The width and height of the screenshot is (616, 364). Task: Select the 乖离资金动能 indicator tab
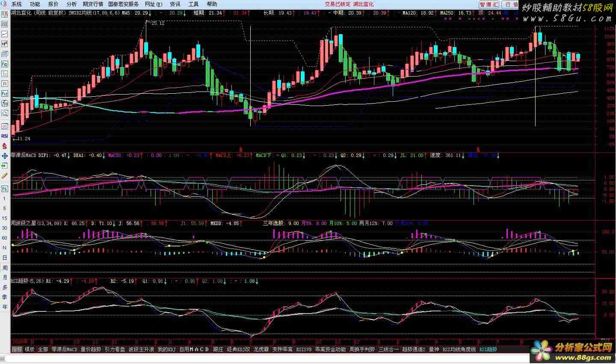coord(330,349)
